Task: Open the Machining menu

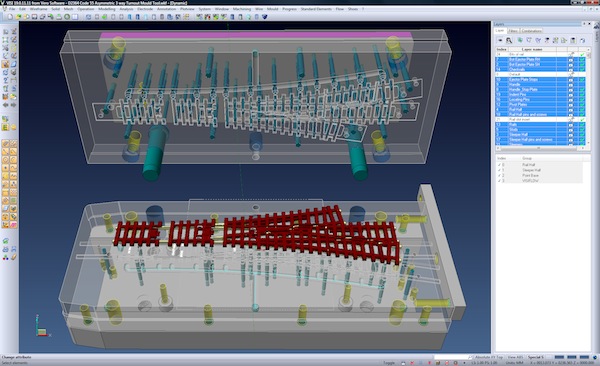Action: coord(242,9)
